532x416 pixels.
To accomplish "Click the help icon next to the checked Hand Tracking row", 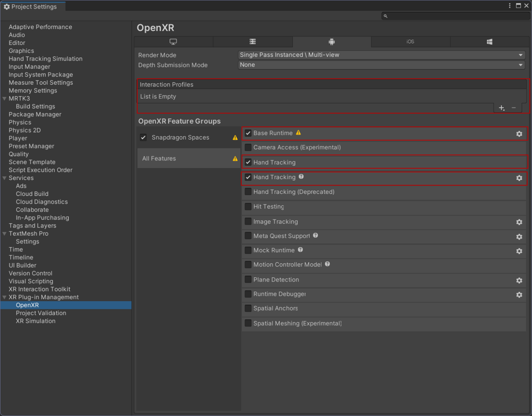I will pos(301,177).
